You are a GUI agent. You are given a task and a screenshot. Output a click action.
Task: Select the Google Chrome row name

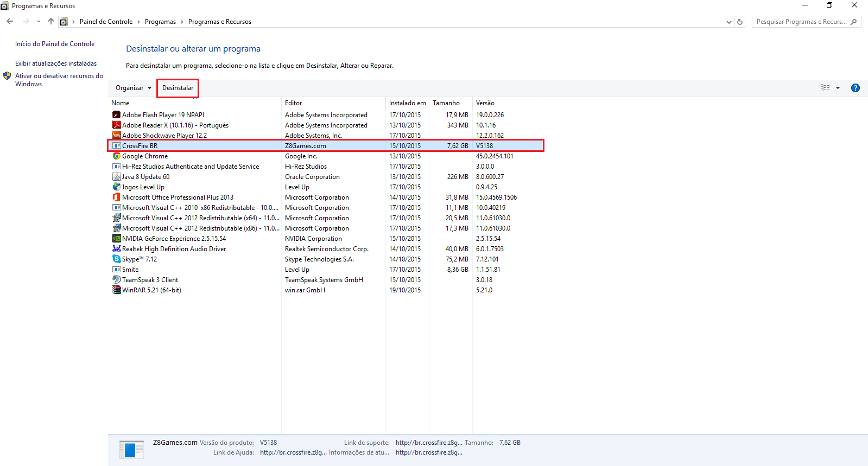coord(145,156)
